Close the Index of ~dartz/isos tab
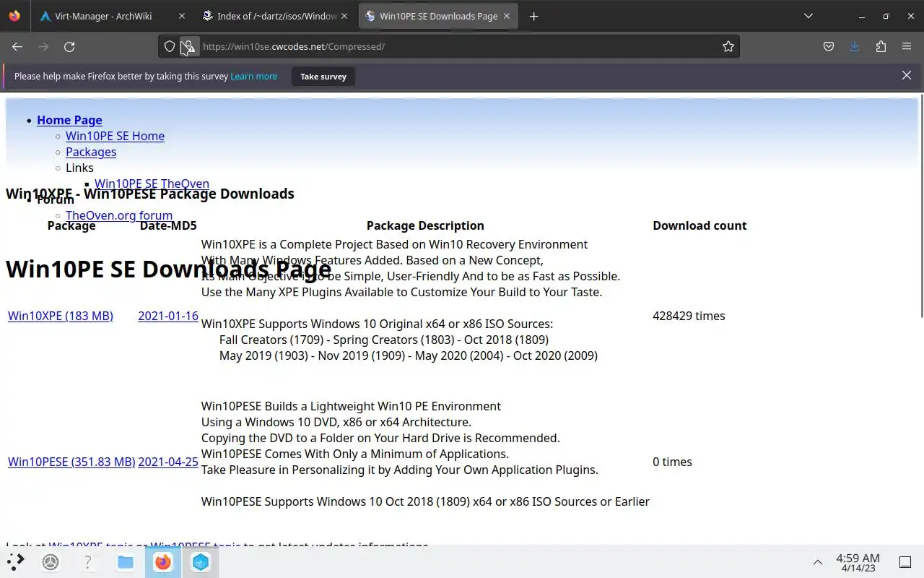This screenshot has width=924, height=578. (344, 16)
